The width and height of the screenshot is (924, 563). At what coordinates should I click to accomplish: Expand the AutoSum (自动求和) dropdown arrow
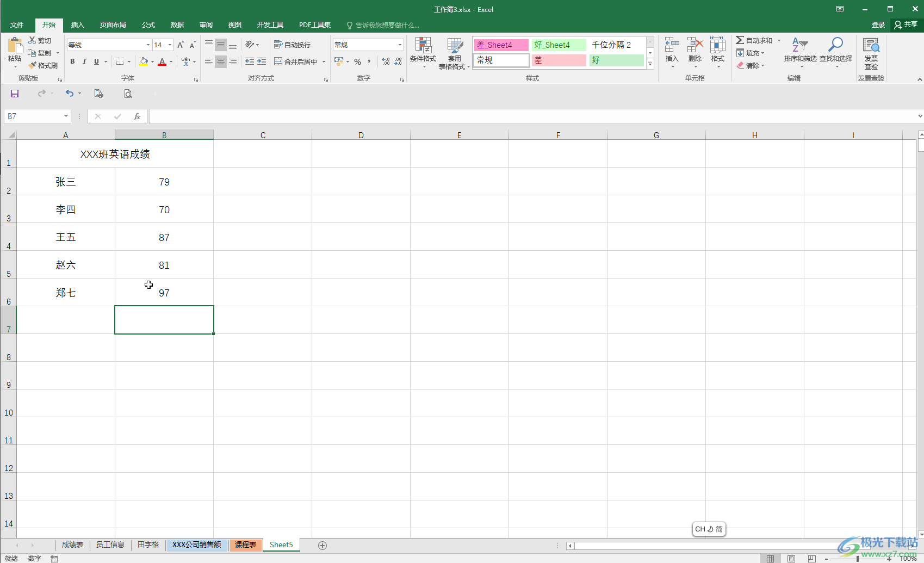[779, 40]
